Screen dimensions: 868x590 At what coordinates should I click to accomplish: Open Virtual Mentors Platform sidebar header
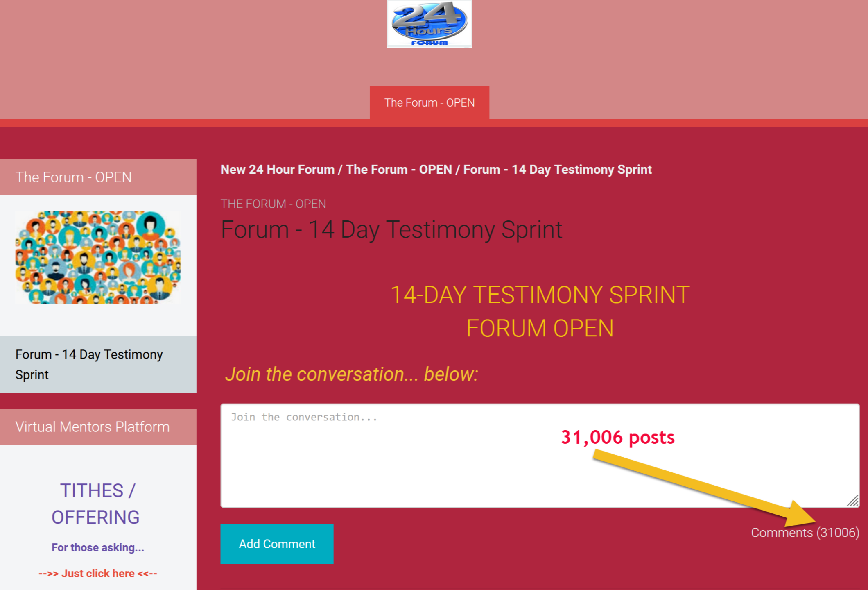point(98,427)
